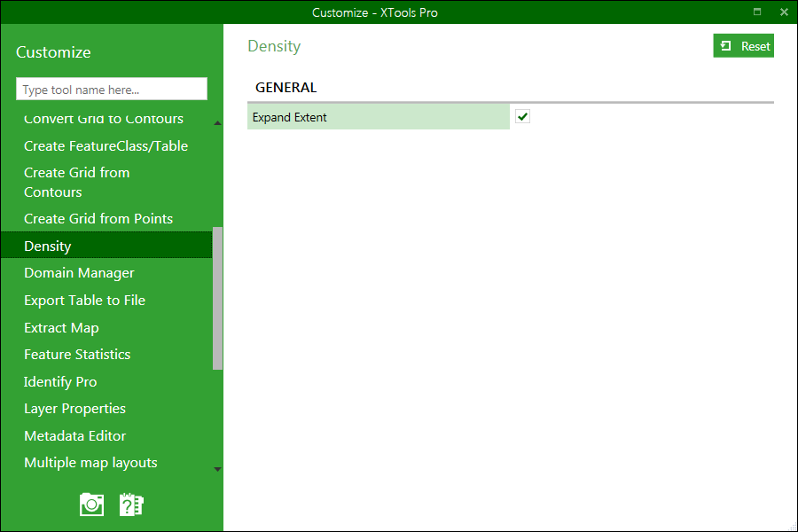Viewport: 798px width, 532px height.
Task: Click the Reset button
Action: (743, 46)
